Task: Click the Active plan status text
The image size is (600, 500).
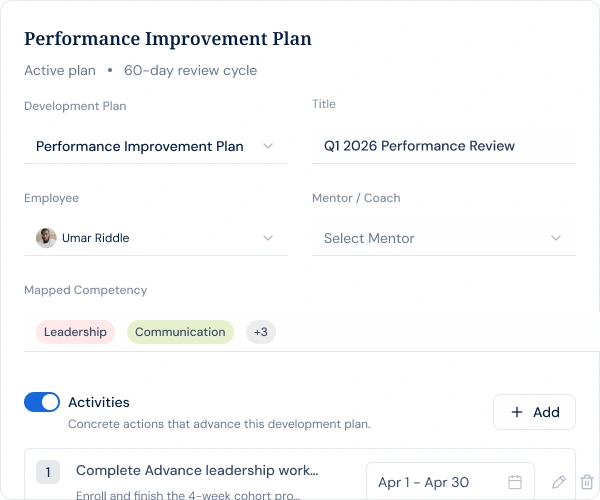Action: (60, 70)
